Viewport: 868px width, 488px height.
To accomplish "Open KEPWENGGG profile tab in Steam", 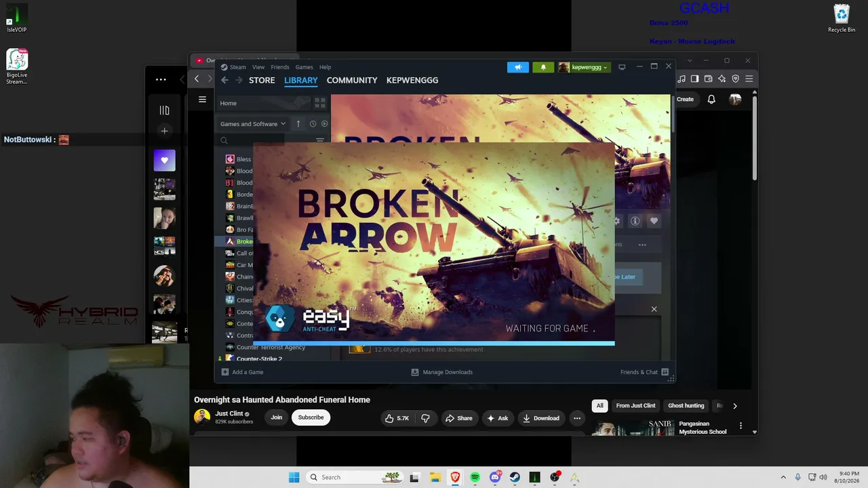I will (x=412, y=80).
